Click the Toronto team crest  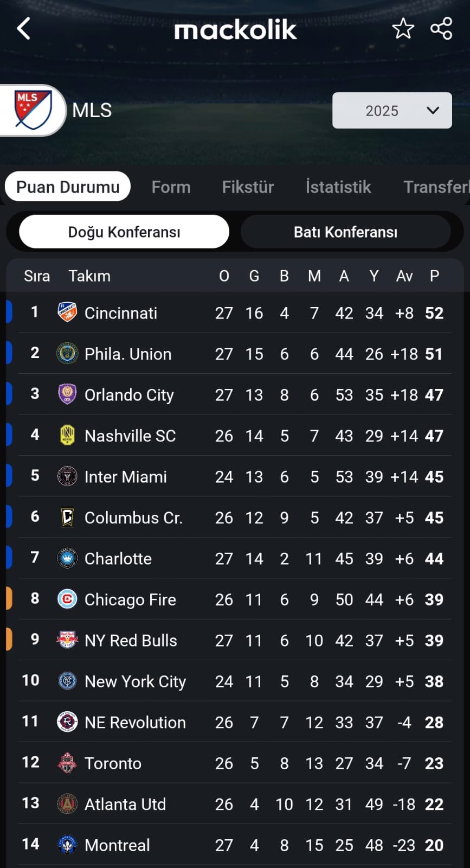click(67, 763)
